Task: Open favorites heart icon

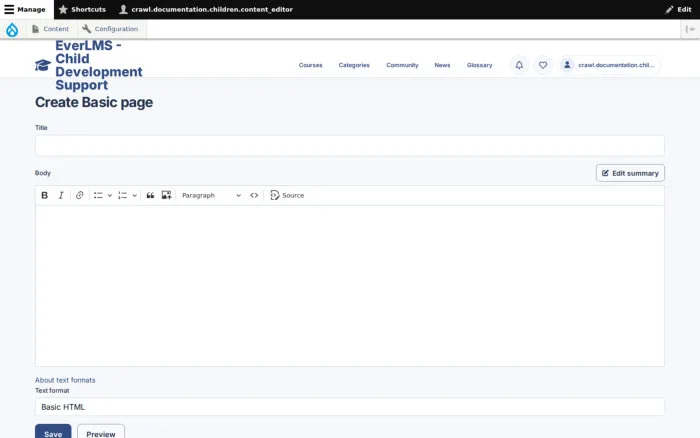Action: (x=543, y=65)
